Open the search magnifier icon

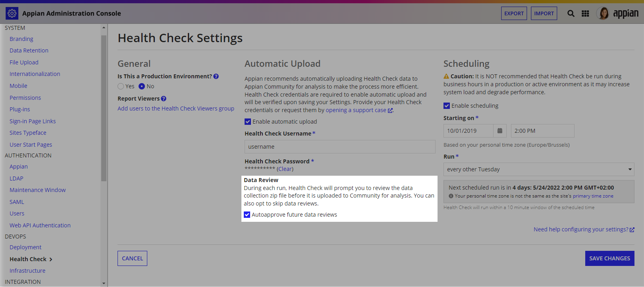(x=571, y=14)
